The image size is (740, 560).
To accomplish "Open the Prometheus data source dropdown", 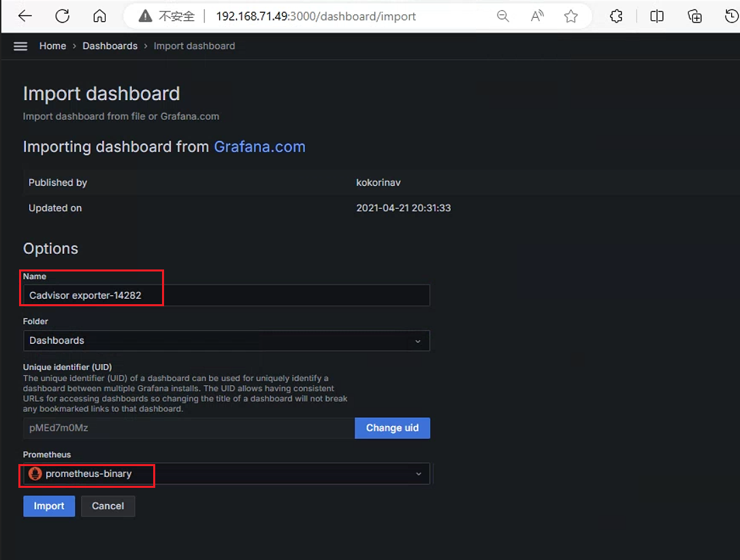I will (x=227, y=474).
